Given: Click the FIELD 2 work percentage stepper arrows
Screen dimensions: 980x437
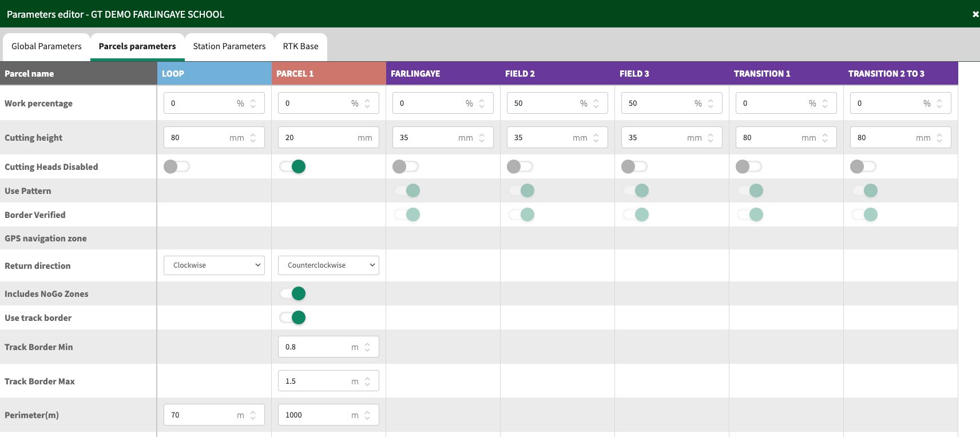Looking at the screenshot, I should point(596,104).
